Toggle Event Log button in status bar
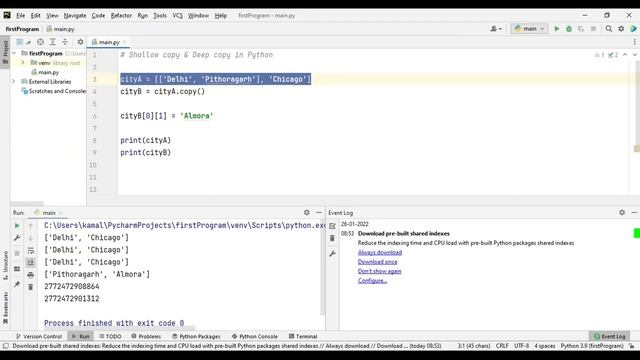 (610, 336)
